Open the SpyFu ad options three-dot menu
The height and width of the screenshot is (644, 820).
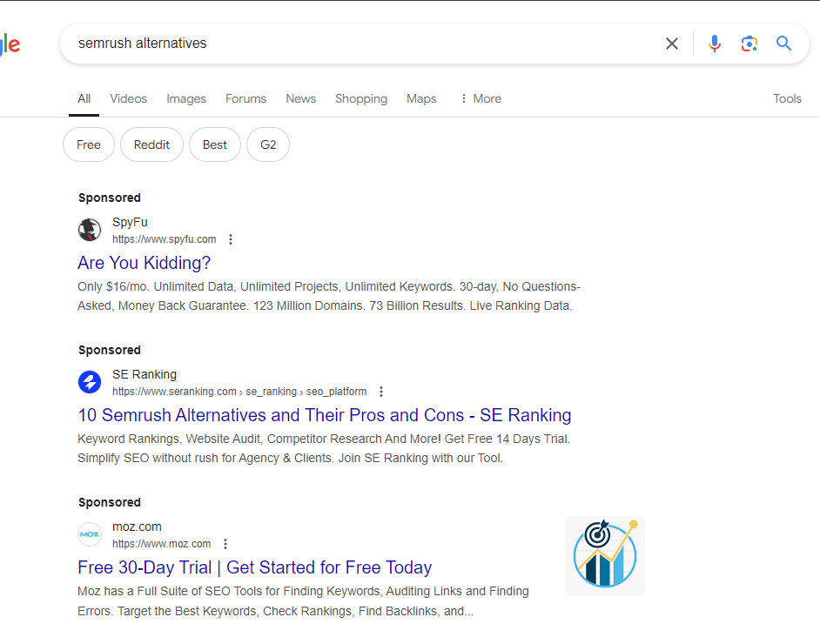[x=231, y=239]
